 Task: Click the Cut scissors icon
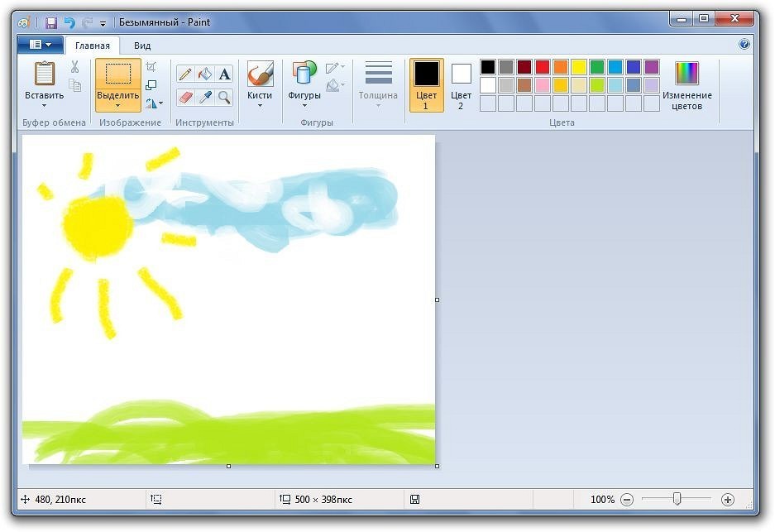[74, 67]
